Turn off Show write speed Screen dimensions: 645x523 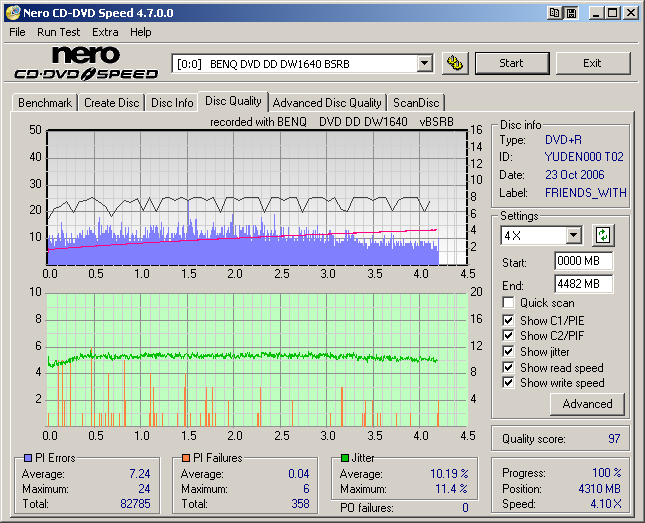tap(508, 383)
